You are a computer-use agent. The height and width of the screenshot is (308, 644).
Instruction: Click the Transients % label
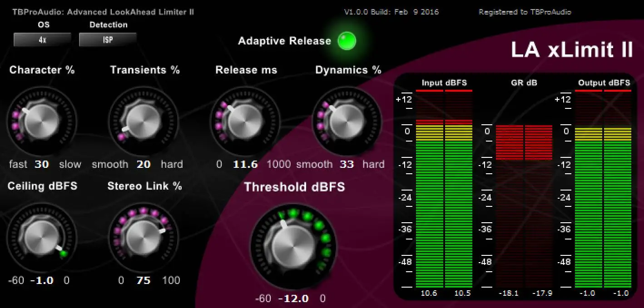coord(145,70)
